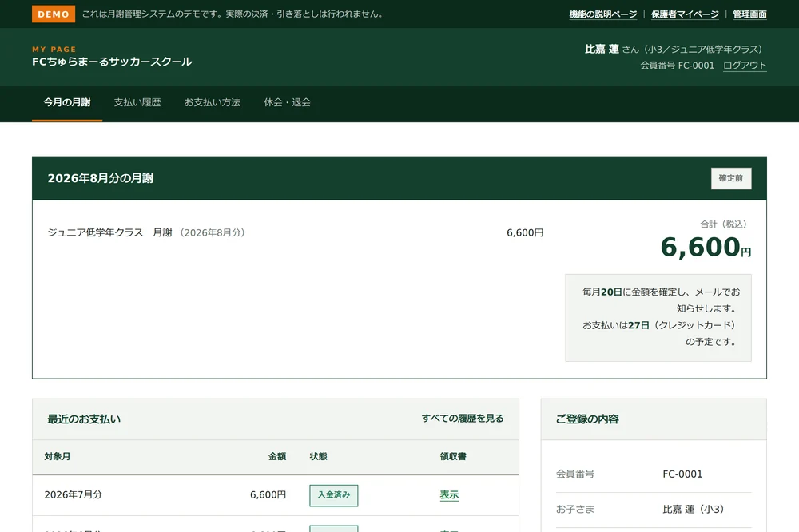Click the 2026年8月分の月謝 heading
This screenshot has width=799, height=532.
101,178
